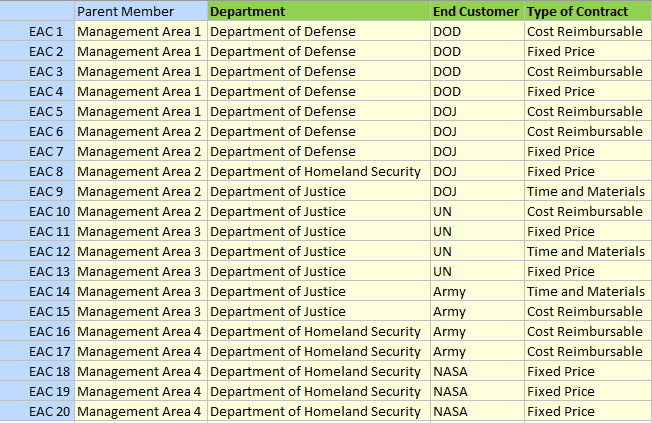This screenshot has height=423, width=652.
Task: Click the EAC 8 Department of Homeland Security cell
Action: coord(319,171)
